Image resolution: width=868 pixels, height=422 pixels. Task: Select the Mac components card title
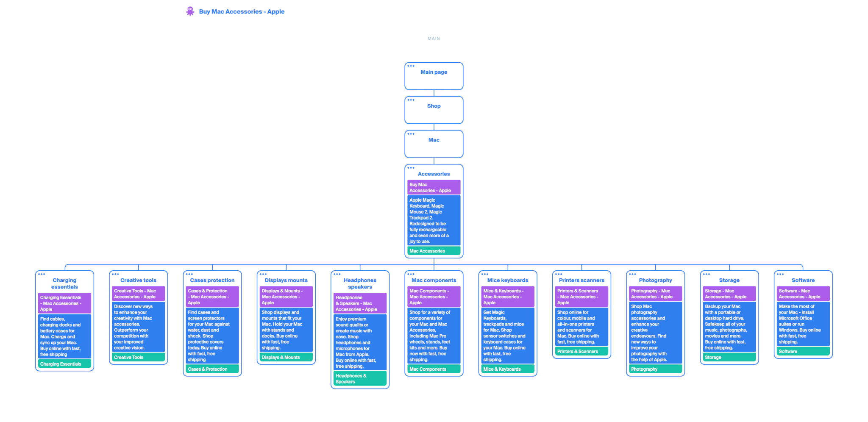434,280
